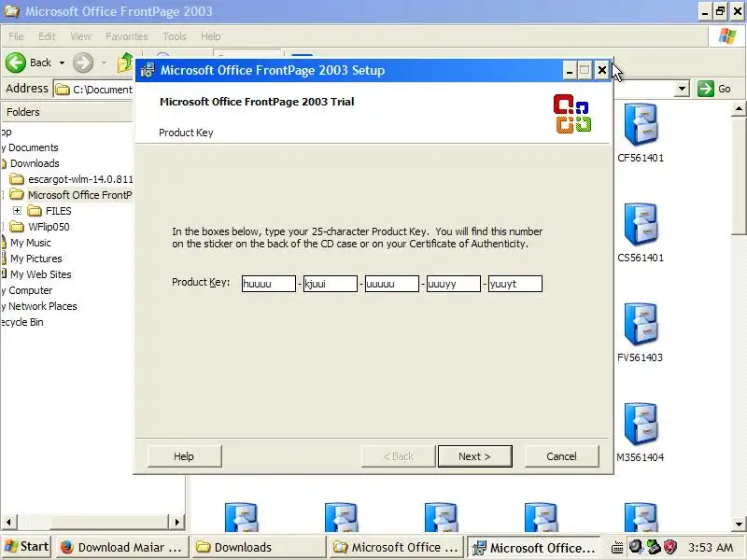Viewport: 747px width, 560px height.
Task: Select the escargot-wlm folder in tree
Action: (72, 179)
